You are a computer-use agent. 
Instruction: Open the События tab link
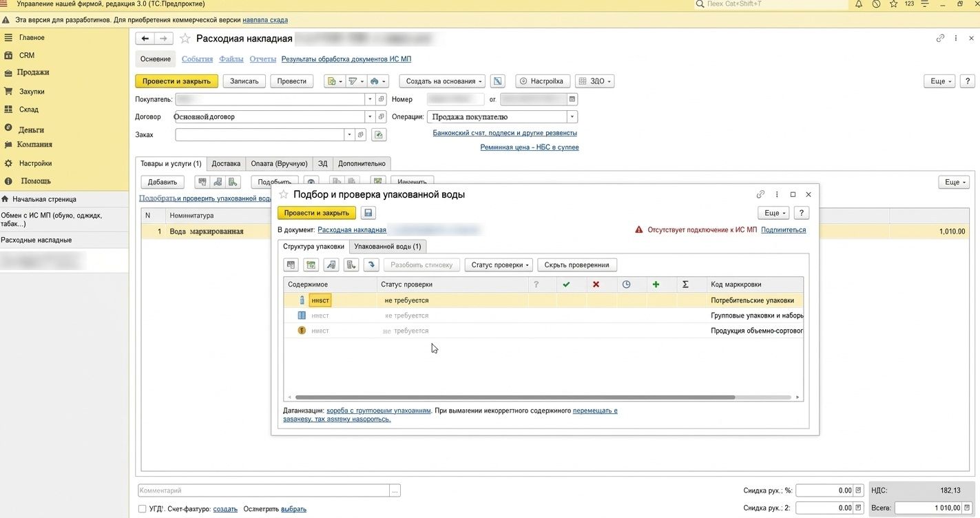(x=197, y=59)
